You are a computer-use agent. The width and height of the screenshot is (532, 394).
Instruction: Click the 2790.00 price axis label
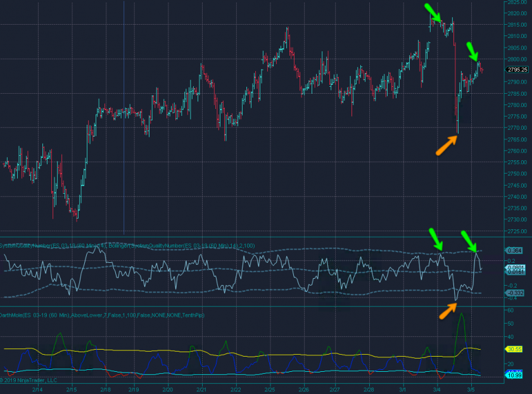pos(517,82)
